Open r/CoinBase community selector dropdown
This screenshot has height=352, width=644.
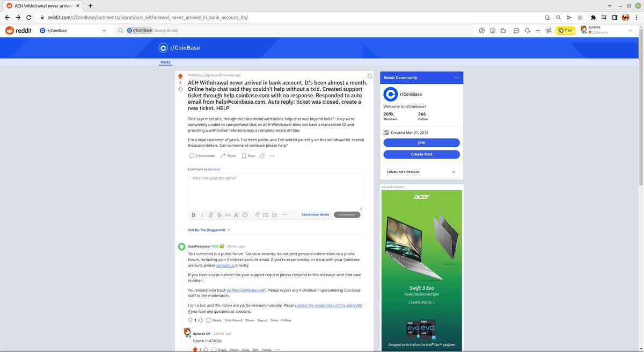74,31
